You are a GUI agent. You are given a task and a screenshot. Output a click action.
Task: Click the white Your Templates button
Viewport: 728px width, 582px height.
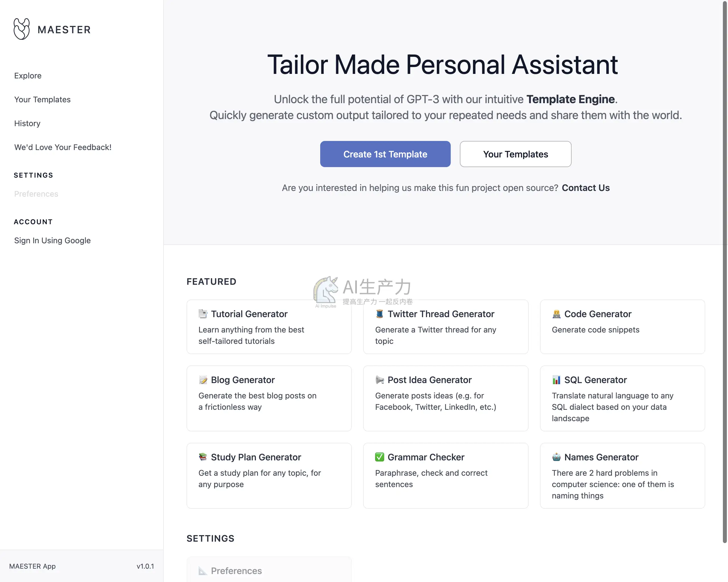pos(515,154)
